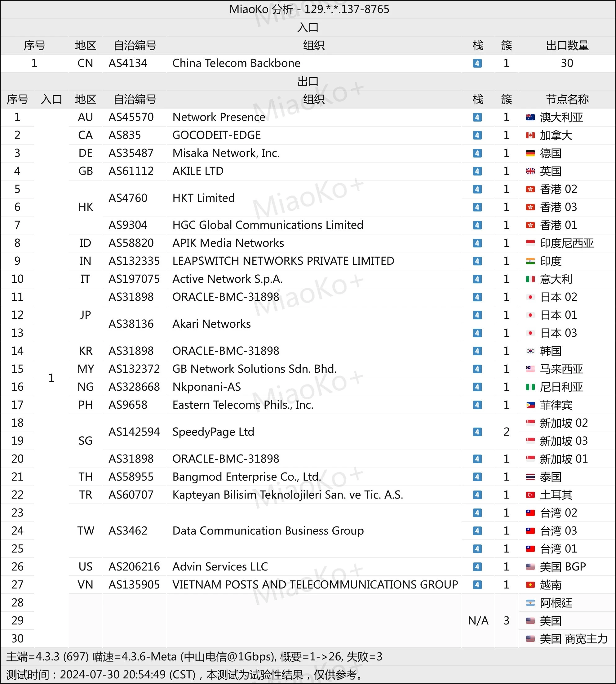Click the IPv4 badge in Misaka Network row

pos(477,153)
